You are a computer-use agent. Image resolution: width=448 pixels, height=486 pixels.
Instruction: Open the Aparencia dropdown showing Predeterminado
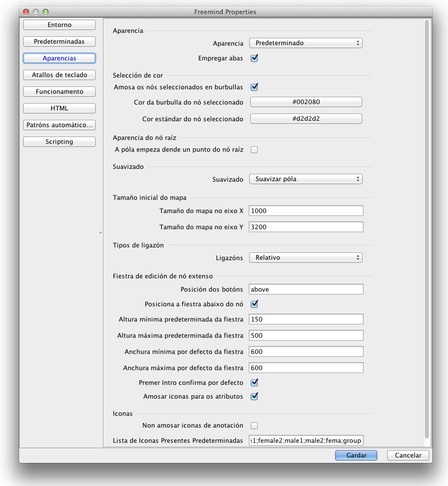coord(306,43)
